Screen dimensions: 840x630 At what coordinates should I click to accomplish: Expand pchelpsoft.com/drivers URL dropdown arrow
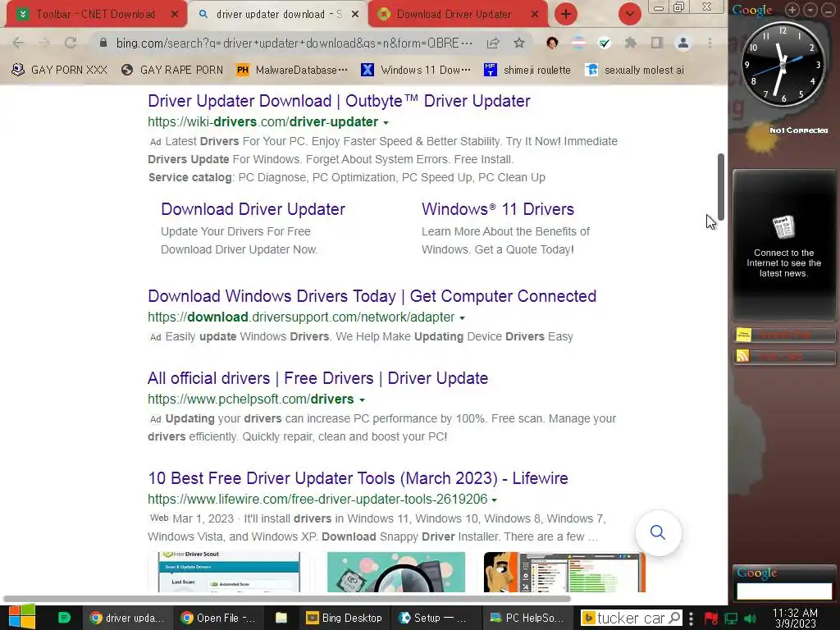(362, 400)
